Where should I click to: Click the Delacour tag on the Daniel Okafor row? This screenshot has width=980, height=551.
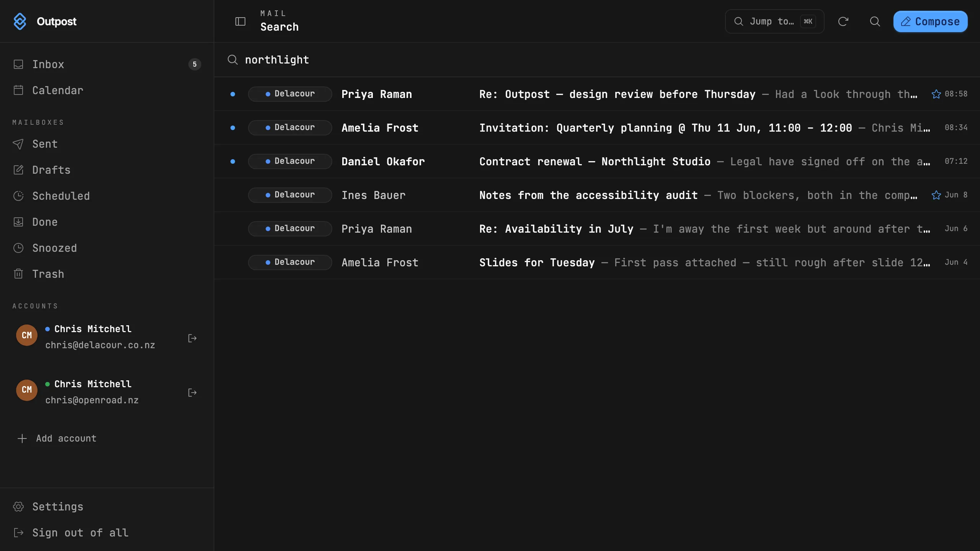click(x=290, y=161)
